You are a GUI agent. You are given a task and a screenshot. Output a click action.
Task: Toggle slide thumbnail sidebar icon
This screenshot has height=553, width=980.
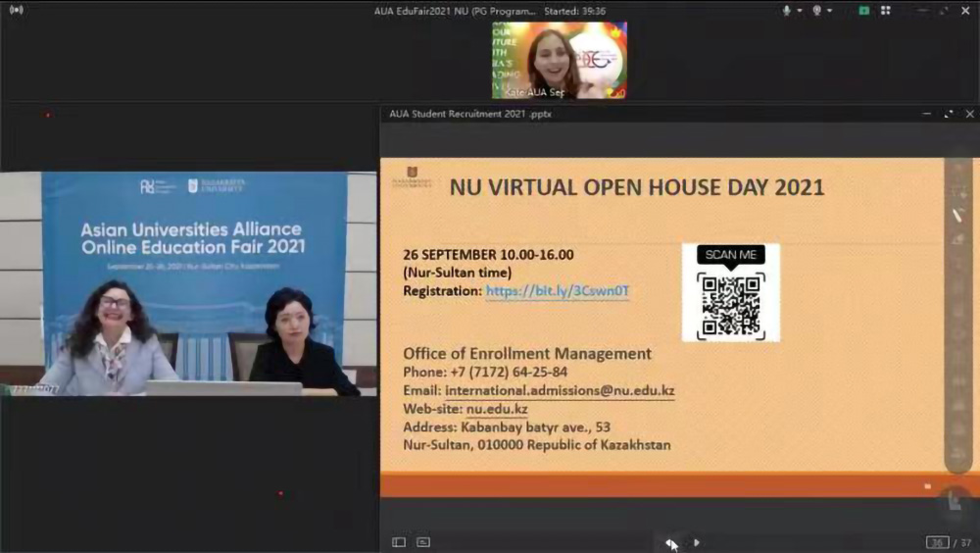[x=399, y=542]
